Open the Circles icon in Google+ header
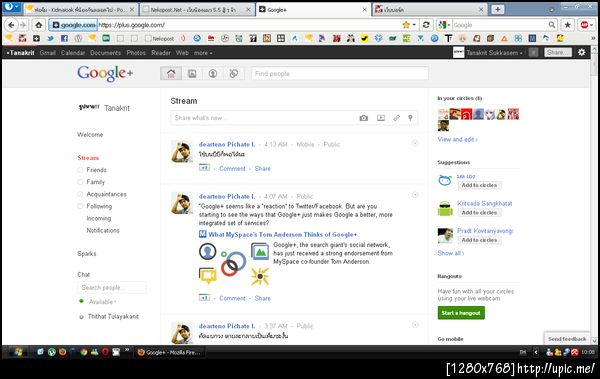This screenshot has height=379, width=600. (x=233, y=74)
